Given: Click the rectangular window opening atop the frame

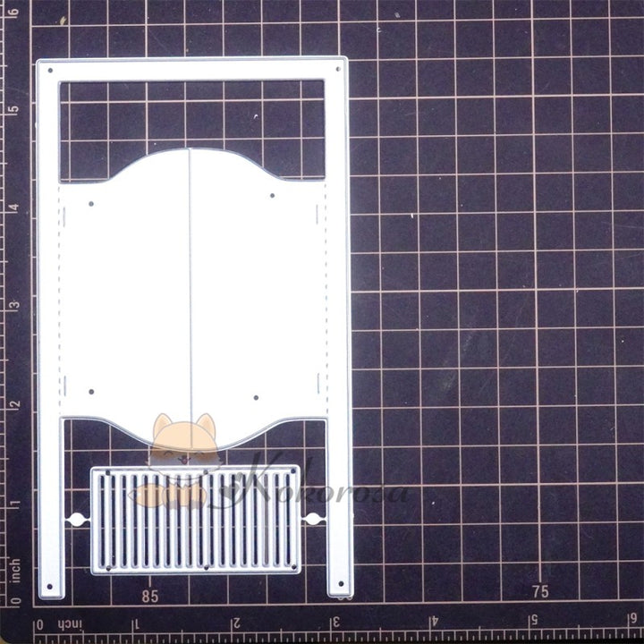Looking at the screenshot, I should pyautogui.click(x=191, y=116).
